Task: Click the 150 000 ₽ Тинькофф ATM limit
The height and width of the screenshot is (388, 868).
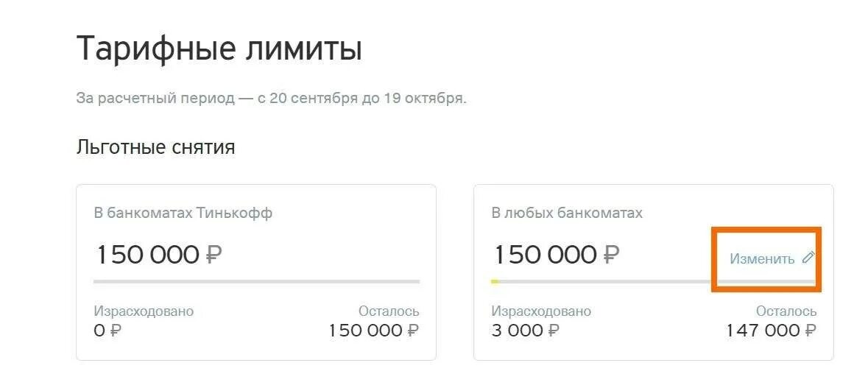Action: (x=158, y=255)
